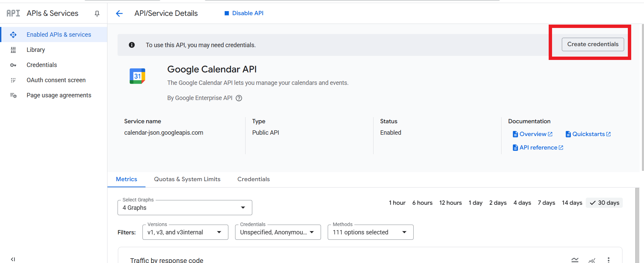644x263 pixels.
Task: Open the API reference documentation link
Action: click(x=538, y=147)
